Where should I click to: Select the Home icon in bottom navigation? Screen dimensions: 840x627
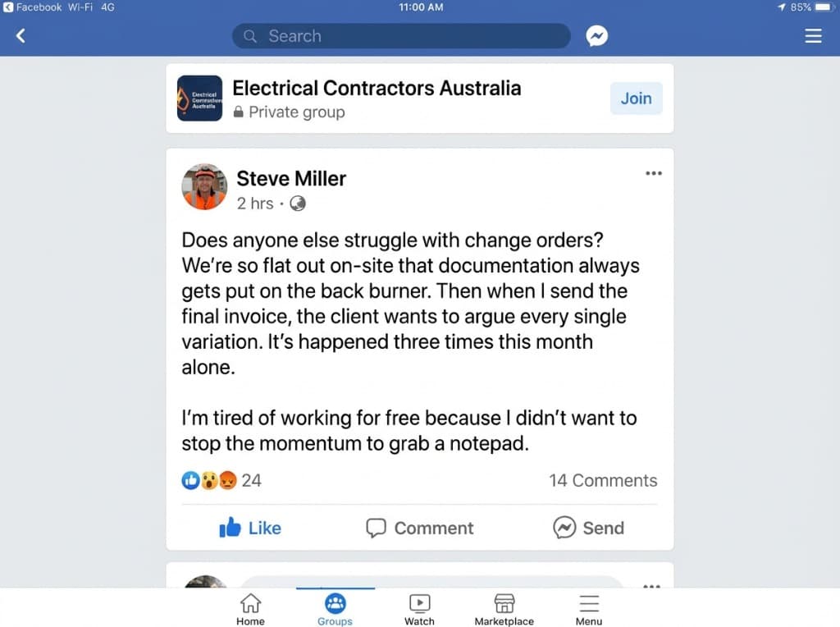point(250,607)
